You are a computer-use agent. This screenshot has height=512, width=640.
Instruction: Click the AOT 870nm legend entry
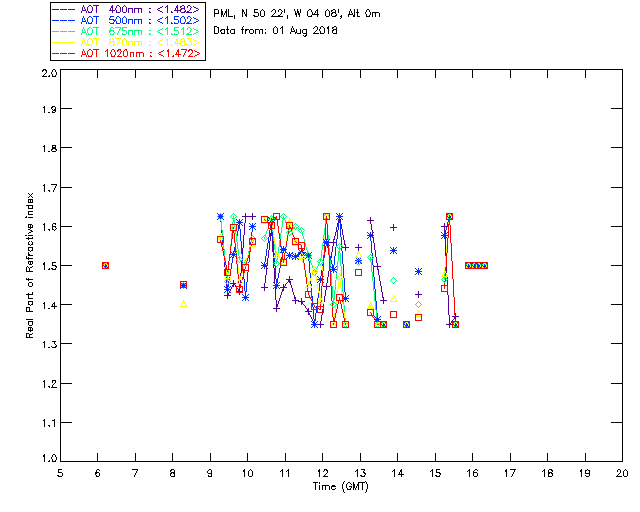(x=126, y=42)
